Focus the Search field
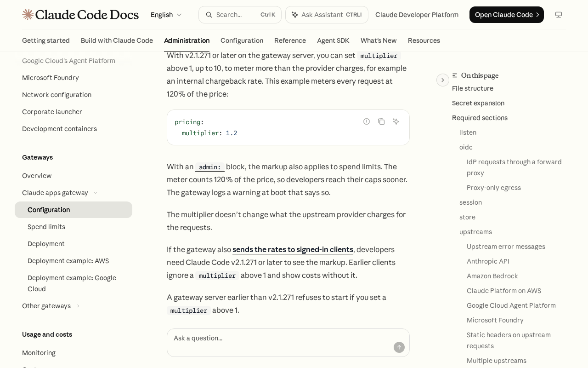 (x=240, y=15)
